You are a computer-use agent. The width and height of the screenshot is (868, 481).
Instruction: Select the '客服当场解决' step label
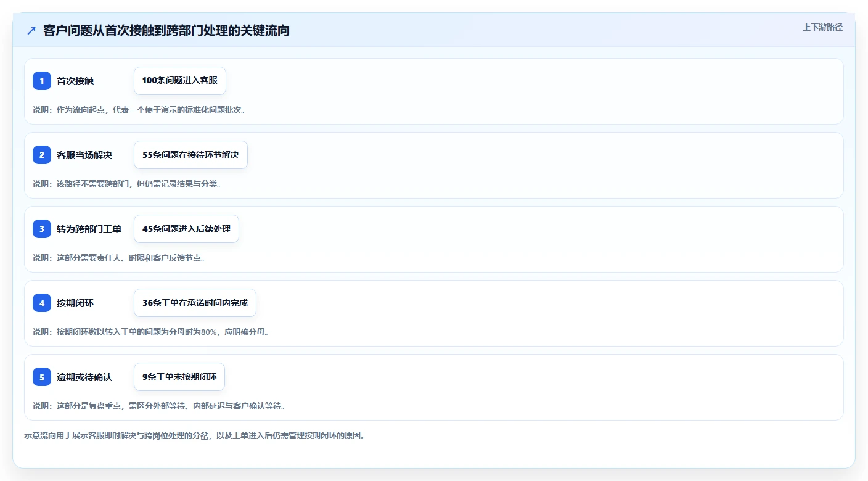pyautogui.click(x=84, y=155)
